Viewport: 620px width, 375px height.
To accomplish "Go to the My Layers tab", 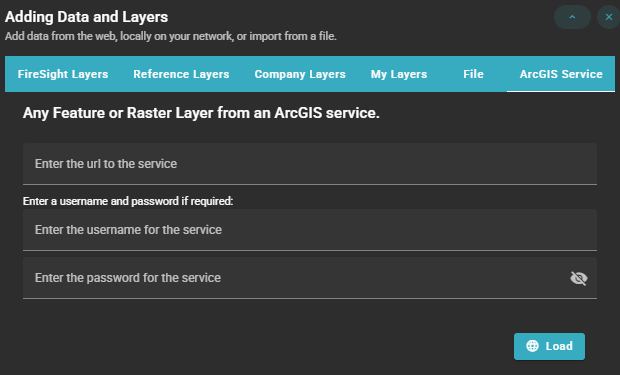I will click(x=399, y=74).
